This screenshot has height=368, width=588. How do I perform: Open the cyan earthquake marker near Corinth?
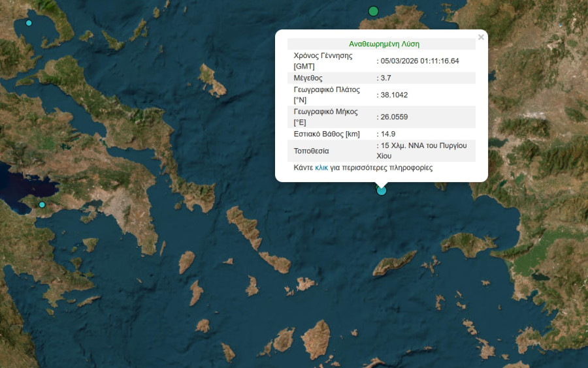point(42,205)
